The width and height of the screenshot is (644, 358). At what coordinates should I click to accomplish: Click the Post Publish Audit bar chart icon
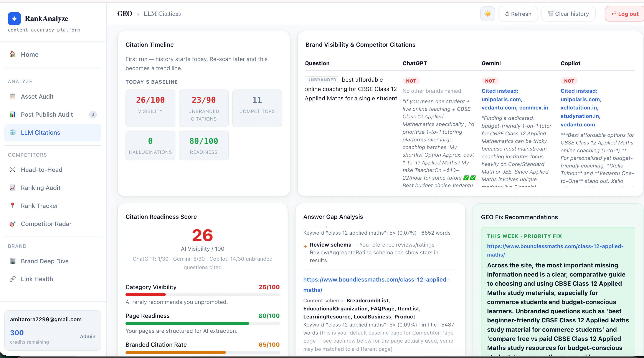point(13,114)
